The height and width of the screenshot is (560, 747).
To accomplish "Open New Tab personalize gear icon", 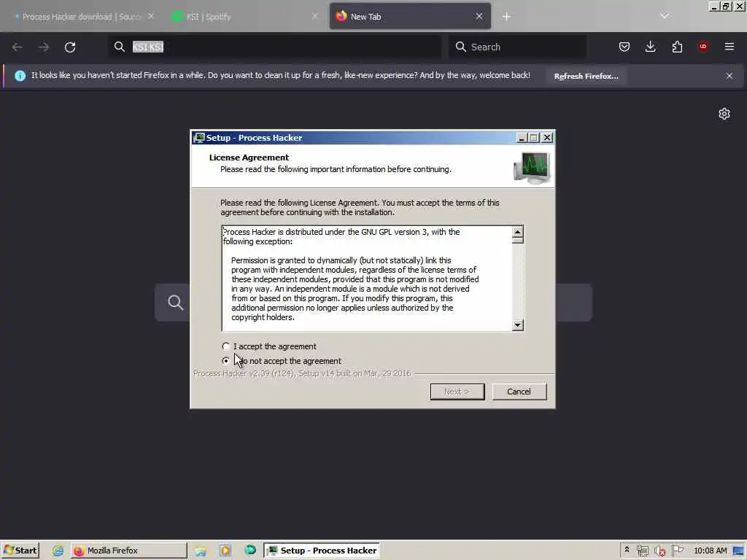I will click(724, 114).
